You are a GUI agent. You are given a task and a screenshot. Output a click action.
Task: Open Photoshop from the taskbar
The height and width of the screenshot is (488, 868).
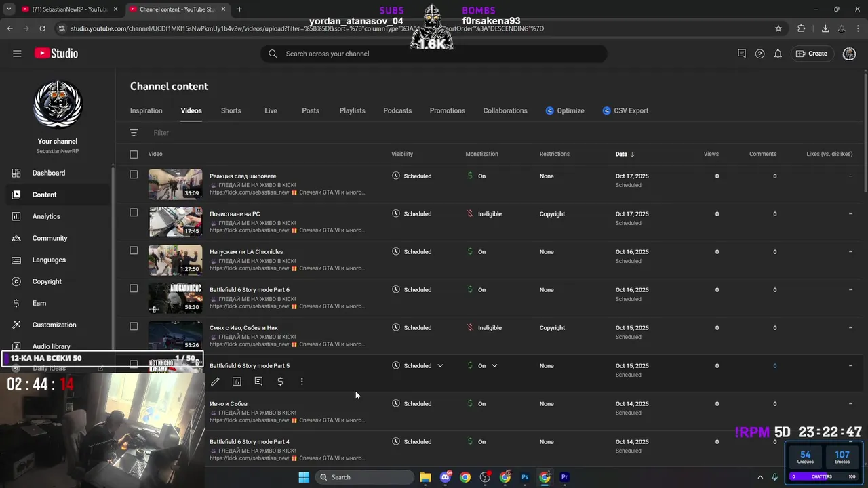[525, 477]
